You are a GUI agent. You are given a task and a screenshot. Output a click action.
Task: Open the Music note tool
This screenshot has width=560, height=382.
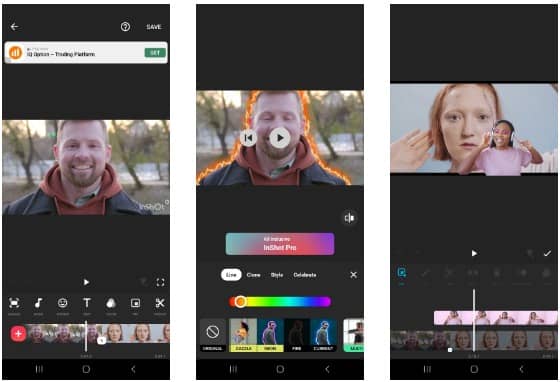(x=39, y=303)
